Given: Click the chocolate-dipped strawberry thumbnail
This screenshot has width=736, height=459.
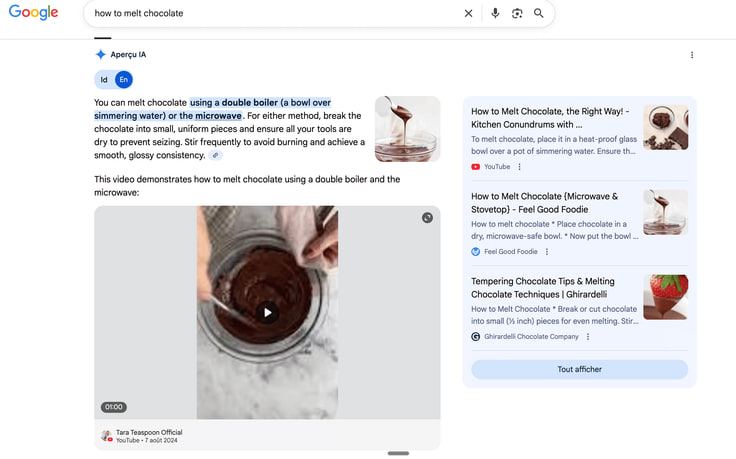Looking at the screenshot, I should 665,297.
